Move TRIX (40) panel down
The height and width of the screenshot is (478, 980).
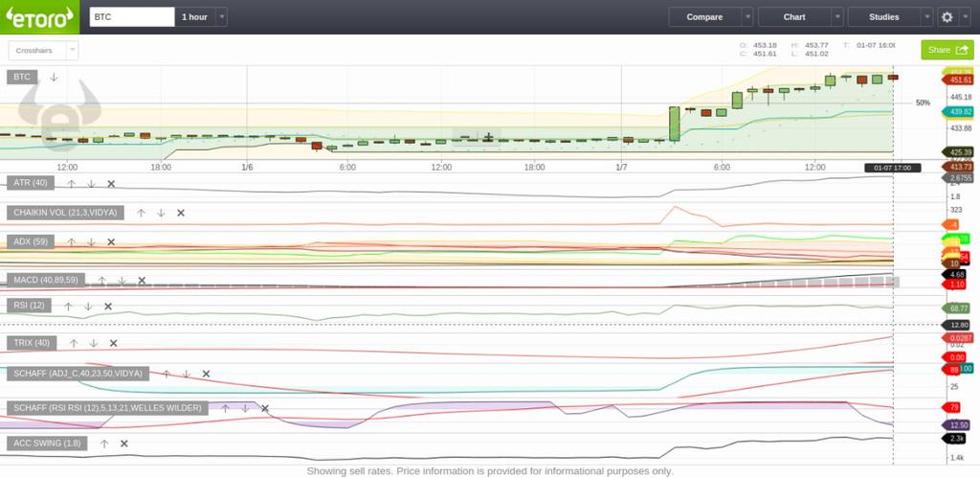94,343
